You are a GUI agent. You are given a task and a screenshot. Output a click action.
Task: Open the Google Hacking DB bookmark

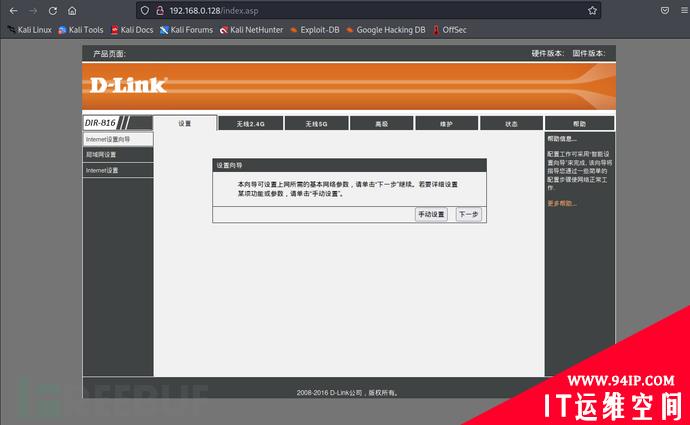pyautogui.click(x=386, y=30)
